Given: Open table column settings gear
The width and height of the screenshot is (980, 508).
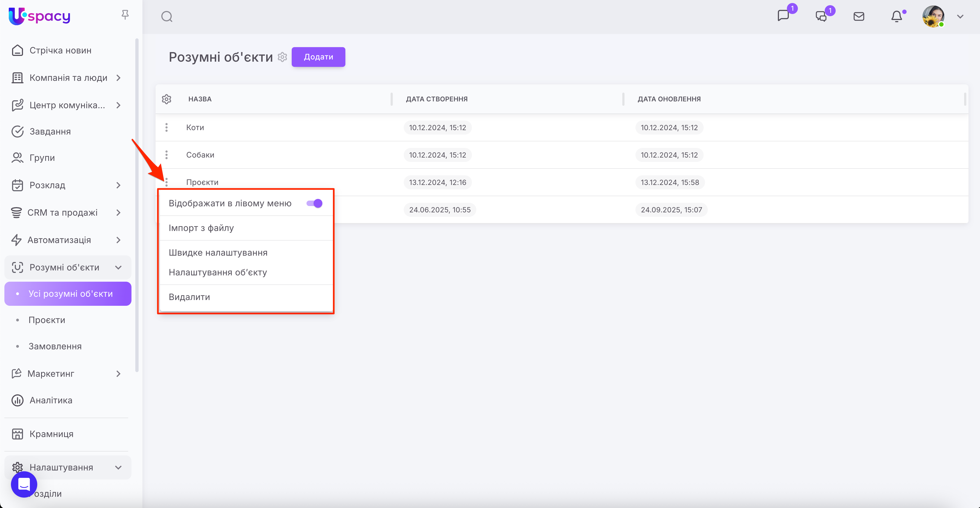Looking at the screenshot, I should (166, 99).
